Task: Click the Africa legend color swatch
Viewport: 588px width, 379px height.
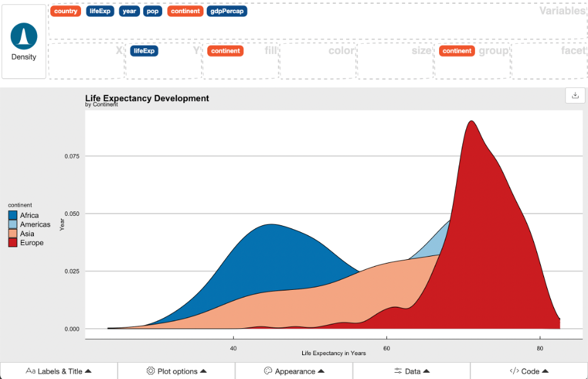Action: tap(13, 215)
